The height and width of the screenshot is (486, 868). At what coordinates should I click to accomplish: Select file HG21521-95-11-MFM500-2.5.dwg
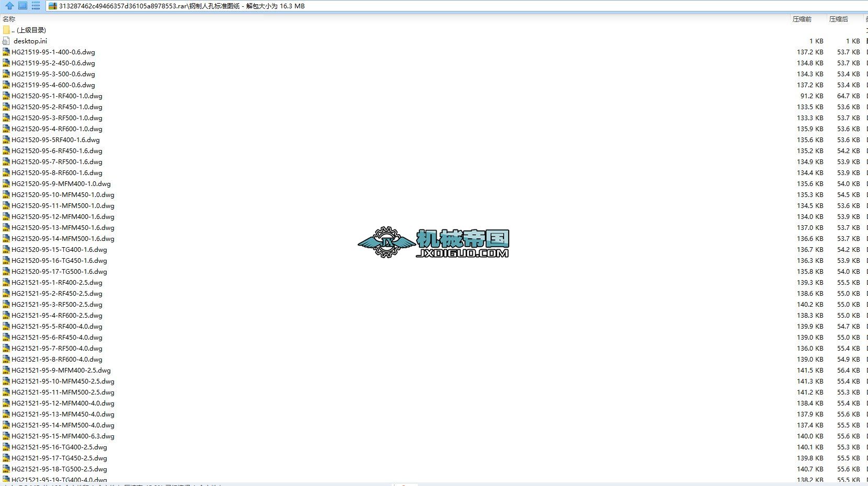[63, 392]
